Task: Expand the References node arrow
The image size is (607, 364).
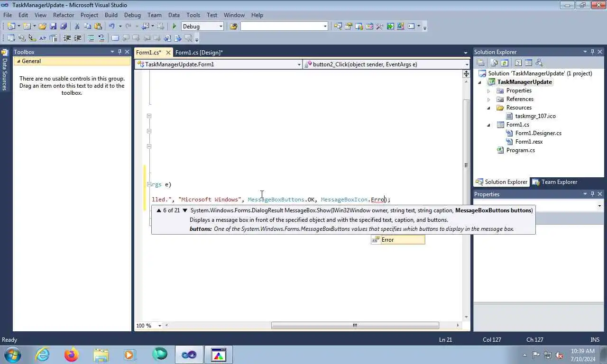Action: coord(489,99)
